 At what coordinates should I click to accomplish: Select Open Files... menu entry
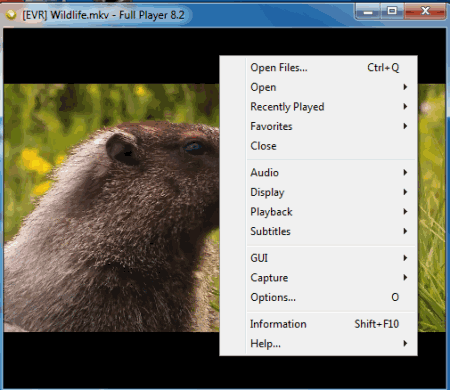point(318,68)
